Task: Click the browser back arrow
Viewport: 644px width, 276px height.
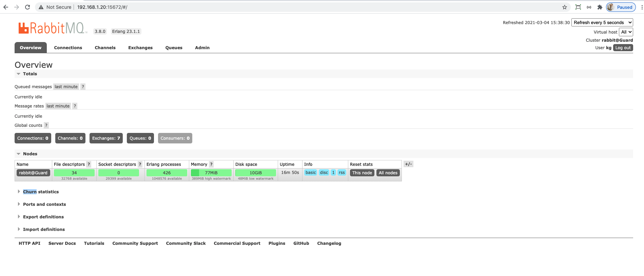Action: (x=6, y=7)
